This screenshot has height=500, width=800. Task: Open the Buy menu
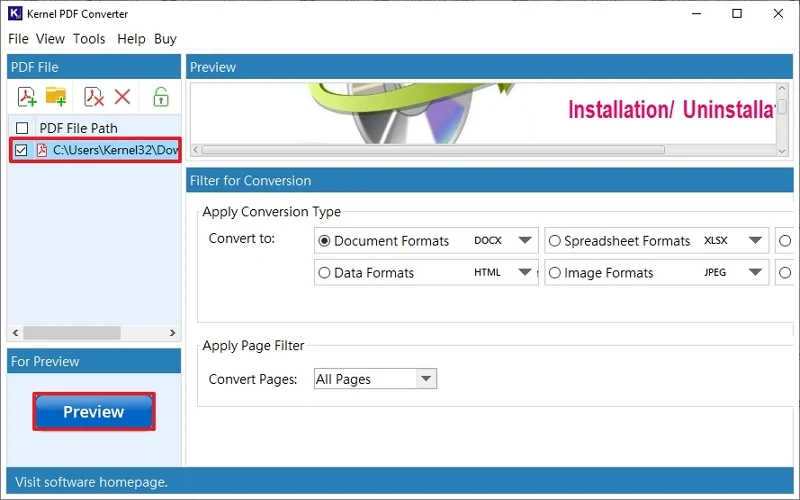point(165,39)
